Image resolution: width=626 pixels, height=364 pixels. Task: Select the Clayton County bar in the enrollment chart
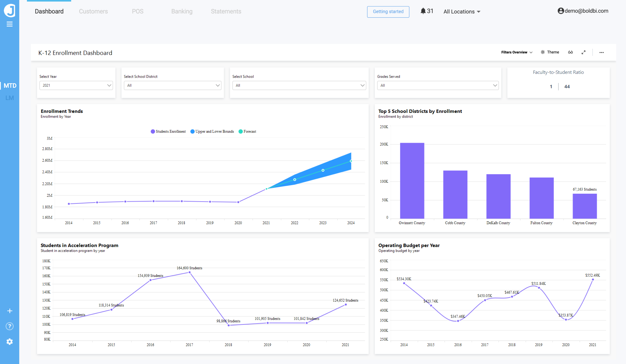[584, 206]
